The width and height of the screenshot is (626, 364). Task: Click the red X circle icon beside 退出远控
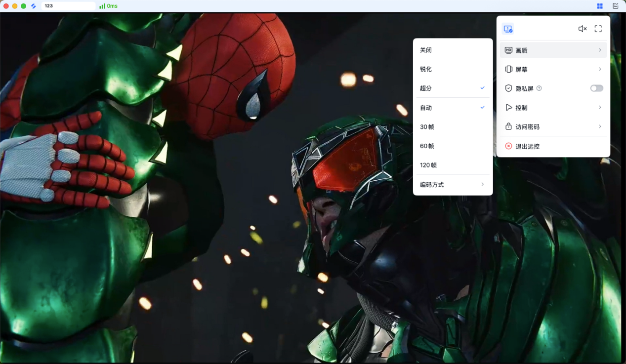pos(508,146)
